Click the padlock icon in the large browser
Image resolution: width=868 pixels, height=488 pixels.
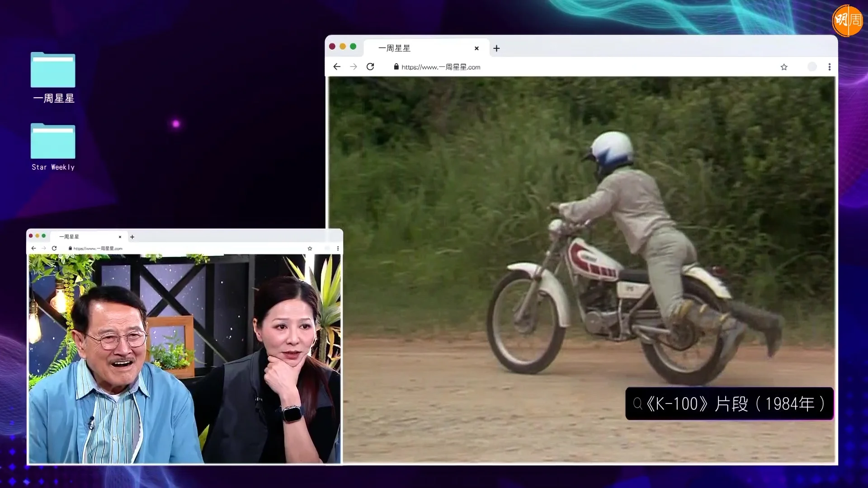pyautogui.click(x=396, y=67)
